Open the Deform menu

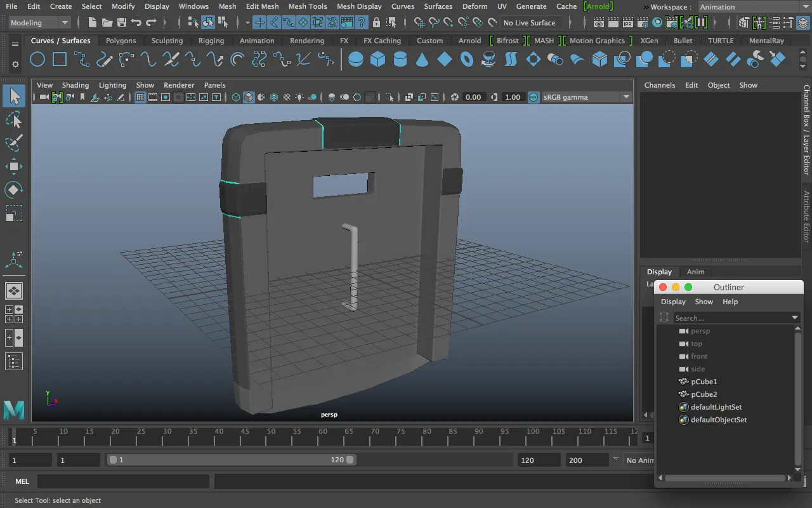pyautogui.click(x=475, y=6)
